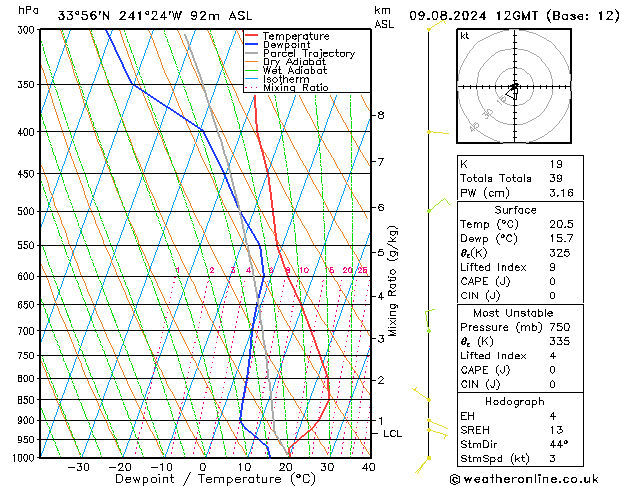629x486 pixels.
Task: Click the hPa axis unit label
Action: tap(28, 10)
